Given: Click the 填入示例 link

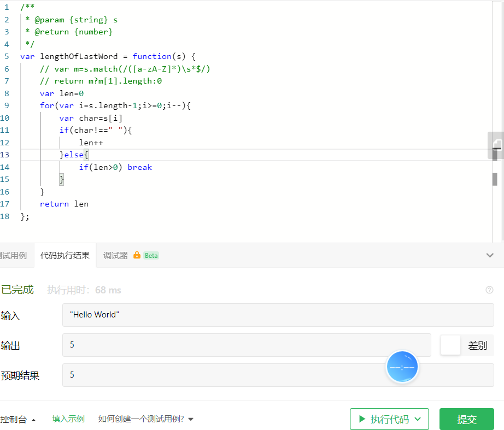Looking at the screenshot, I should pos(68,419).
